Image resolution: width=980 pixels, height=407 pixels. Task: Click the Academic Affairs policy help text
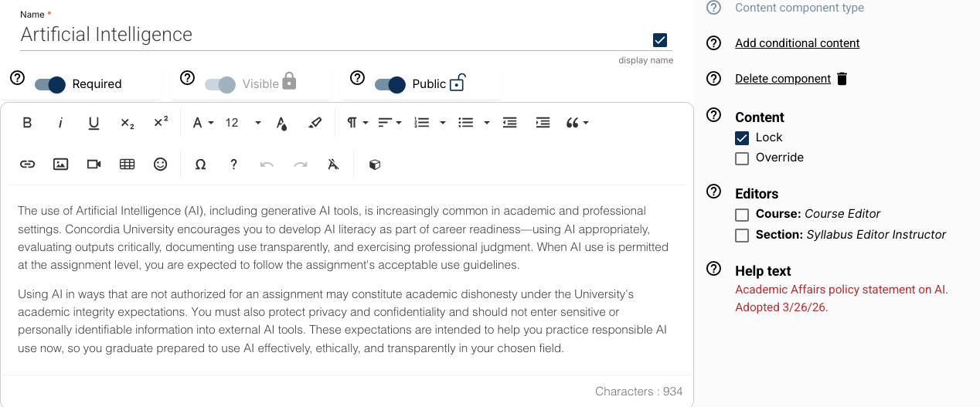click(x=842, y=298)
